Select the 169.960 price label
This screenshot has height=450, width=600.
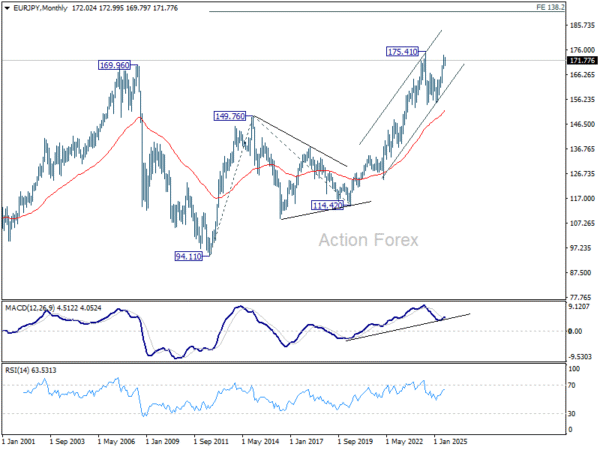point(114,65)
